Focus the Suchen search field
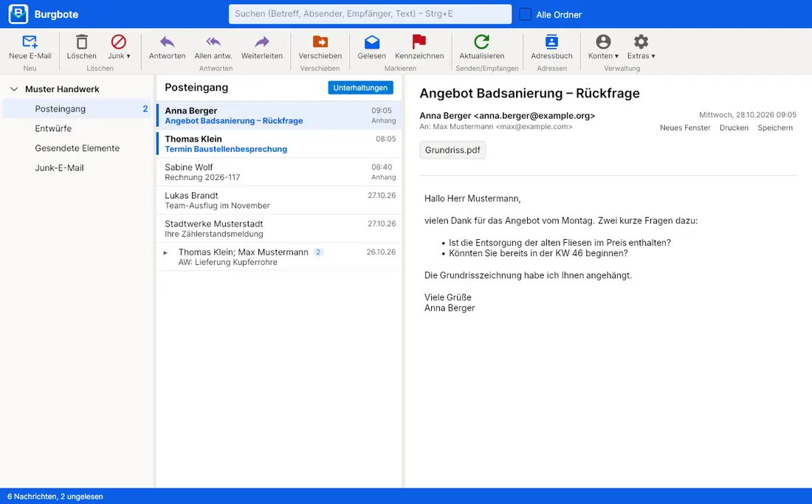 371,14
